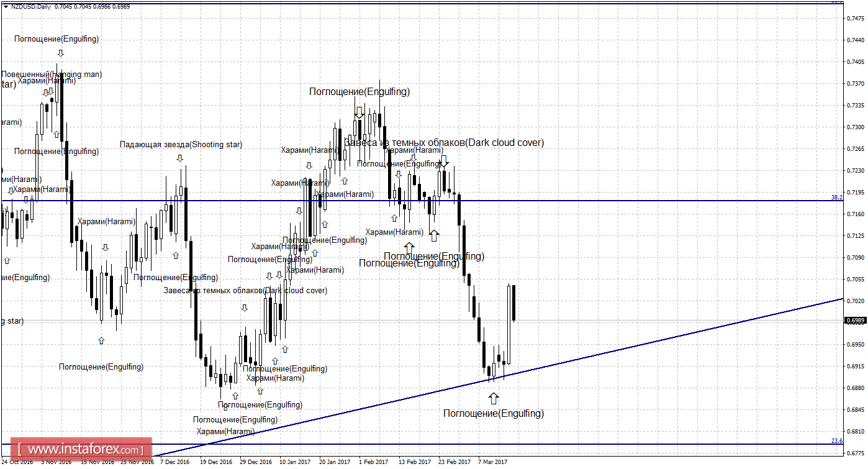Click the 0.7335 price scale value
Screen dimensions: 868x469
coord(856,105)
